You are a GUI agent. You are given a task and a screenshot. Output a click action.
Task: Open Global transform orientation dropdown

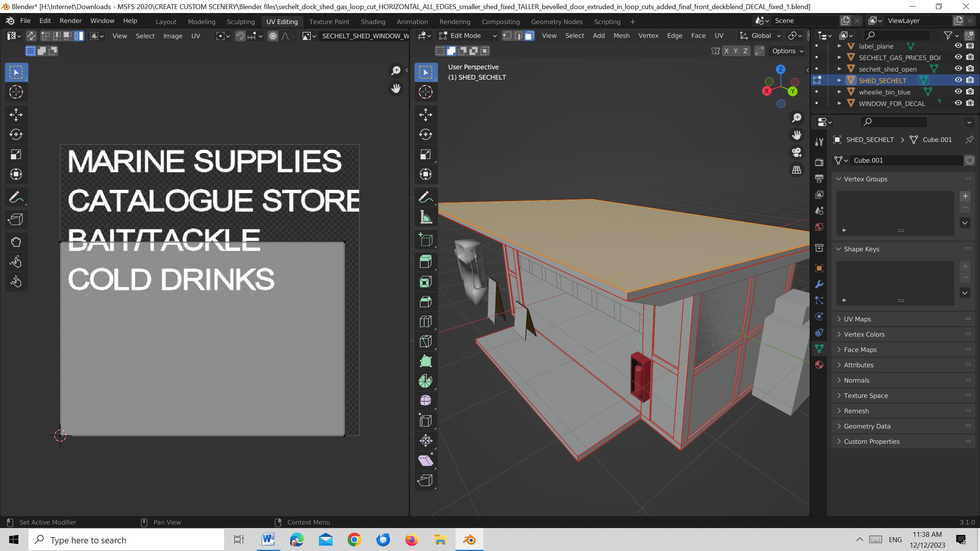(760, 36)
